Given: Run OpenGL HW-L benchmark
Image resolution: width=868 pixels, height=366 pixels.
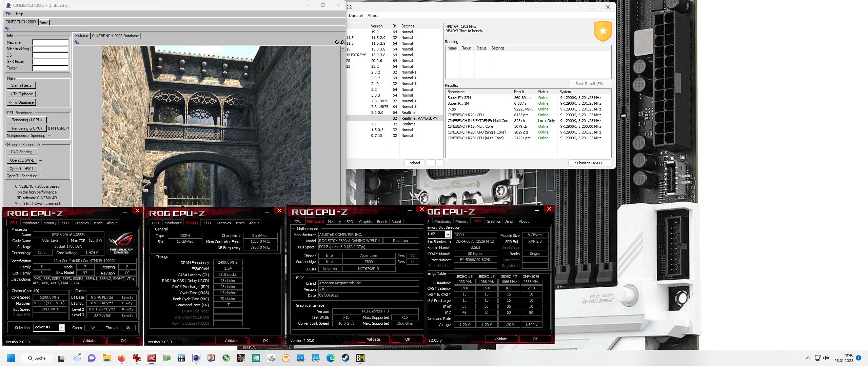Looking at the screenshot, I should pos(22,169).
